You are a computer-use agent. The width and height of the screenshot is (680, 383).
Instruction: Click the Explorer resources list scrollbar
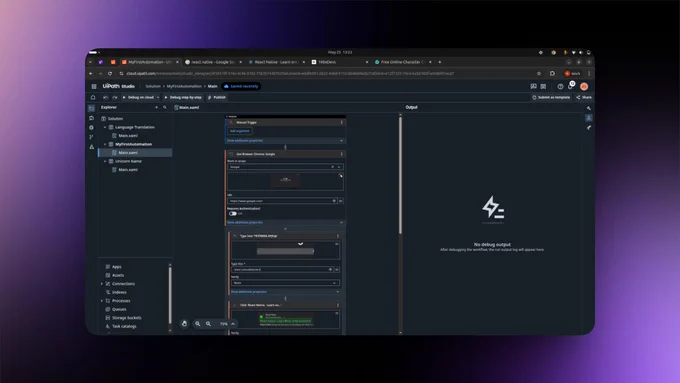coord(170,295)
